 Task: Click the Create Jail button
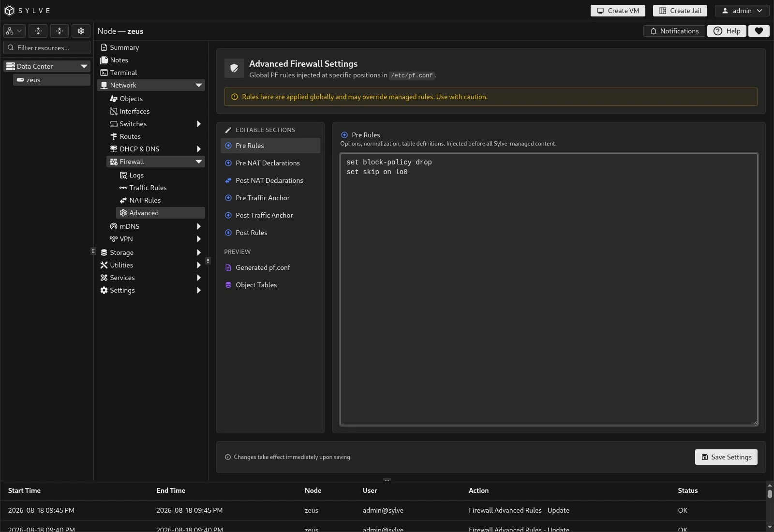point(680,11)
